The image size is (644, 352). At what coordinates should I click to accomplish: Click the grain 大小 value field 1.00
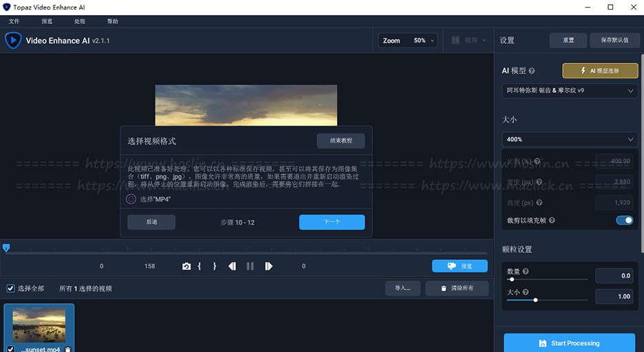pyautogui.click(x=614, y=296)
